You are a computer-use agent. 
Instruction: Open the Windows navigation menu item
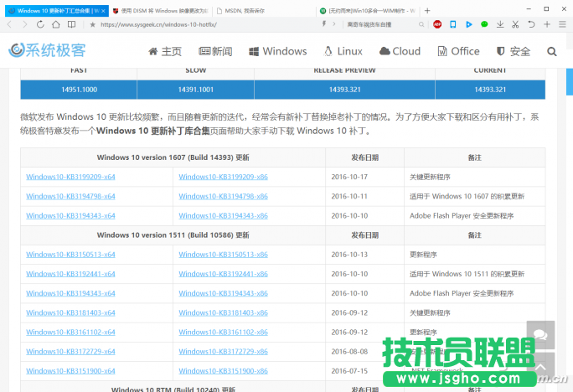(277, 51)
